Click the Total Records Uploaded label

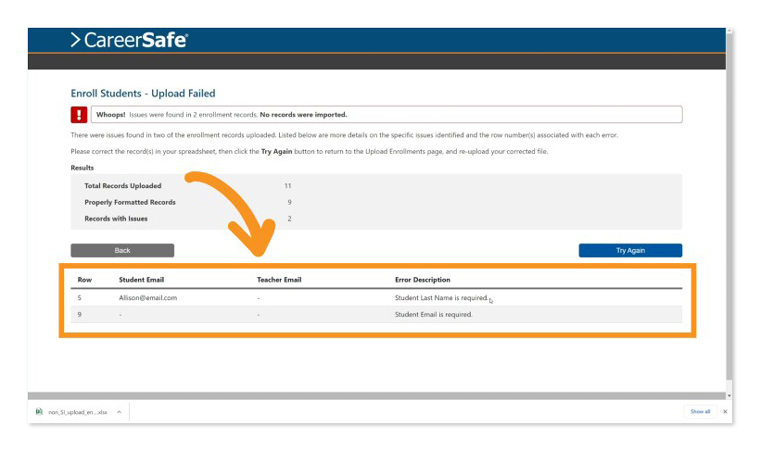[x=123, y=186]
